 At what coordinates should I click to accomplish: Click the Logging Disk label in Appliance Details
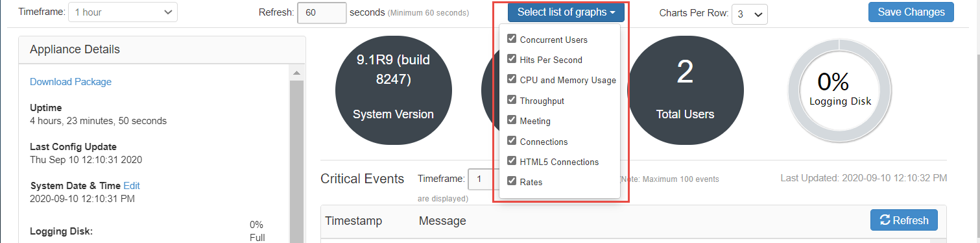point(62,231)
